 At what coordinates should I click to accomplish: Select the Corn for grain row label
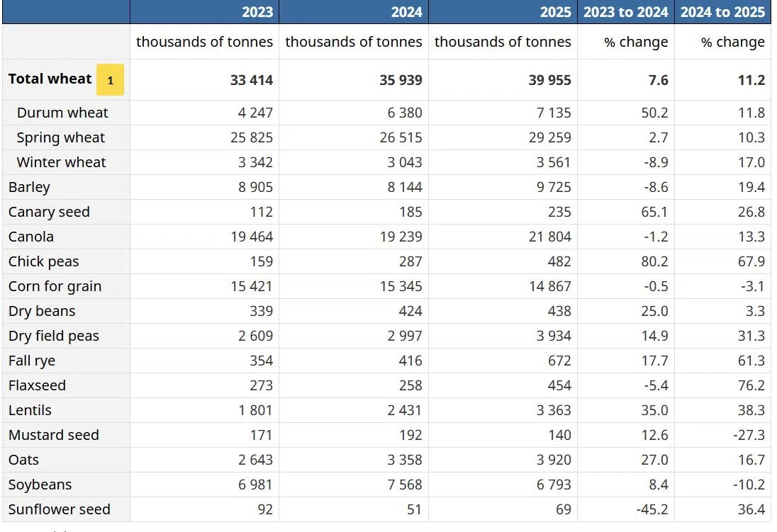55,286
